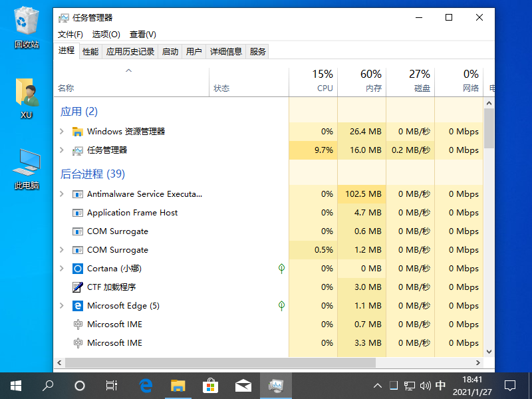Switch to the 性能 tab
532x399 pixels.
pyautogui.click(x=90, y=52)
